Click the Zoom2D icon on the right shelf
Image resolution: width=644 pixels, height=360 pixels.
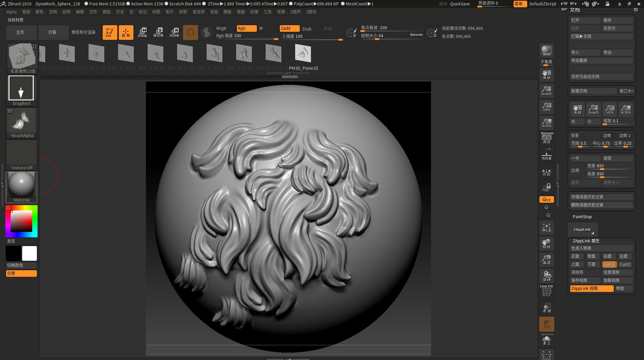(546, 91)
